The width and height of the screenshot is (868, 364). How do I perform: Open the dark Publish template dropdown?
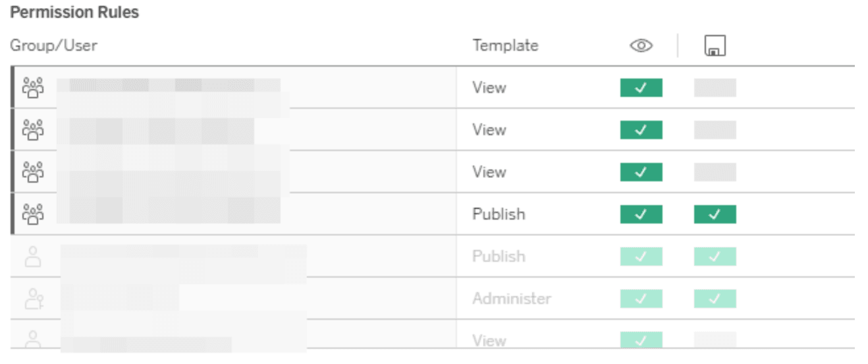[x=499, y=214]
